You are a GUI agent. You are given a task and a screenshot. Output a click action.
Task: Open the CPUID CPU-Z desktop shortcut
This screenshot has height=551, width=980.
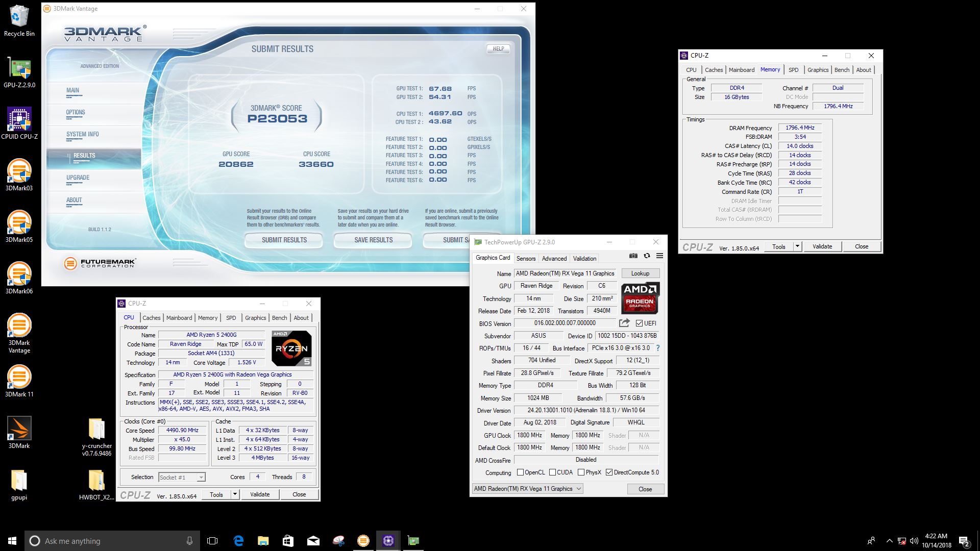(19, 123)
